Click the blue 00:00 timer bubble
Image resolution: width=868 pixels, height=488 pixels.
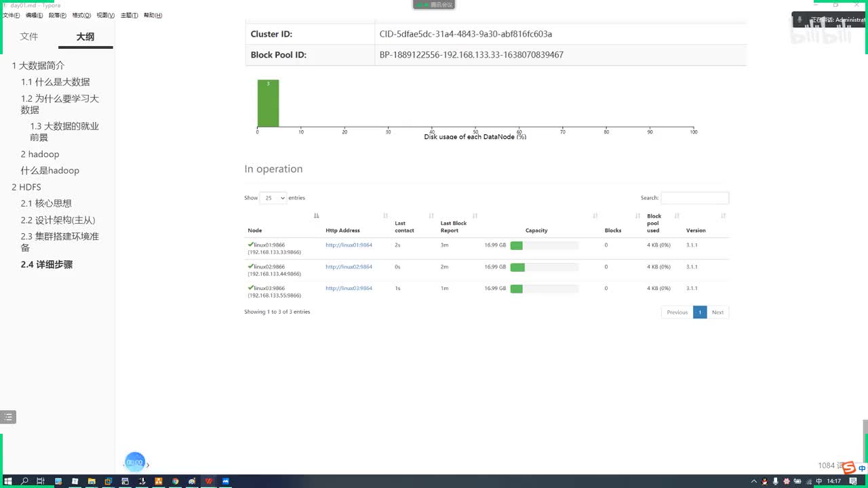tap(135, 462)
